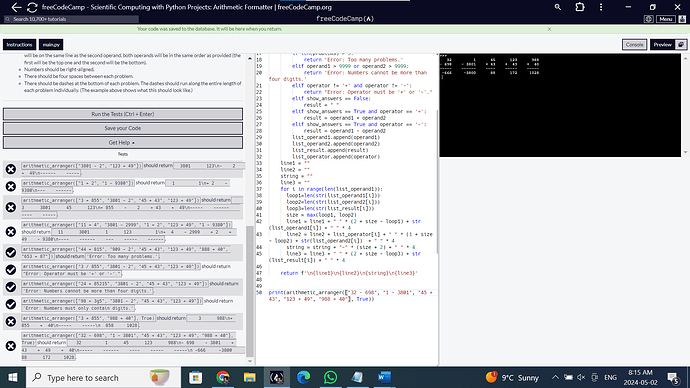Open the freeCodeCamp Menu button

pos(665,19)
